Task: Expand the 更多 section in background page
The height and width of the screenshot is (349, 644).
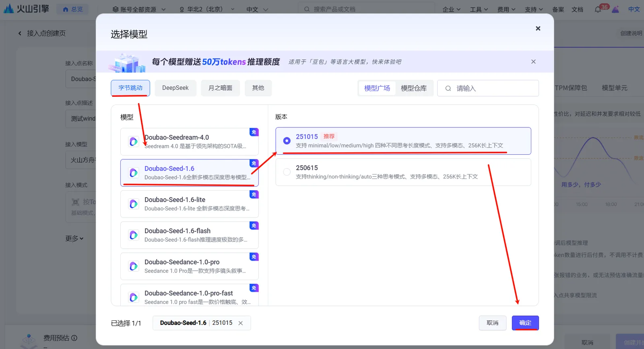Action: pyautogui.click(x=74, y=239)
